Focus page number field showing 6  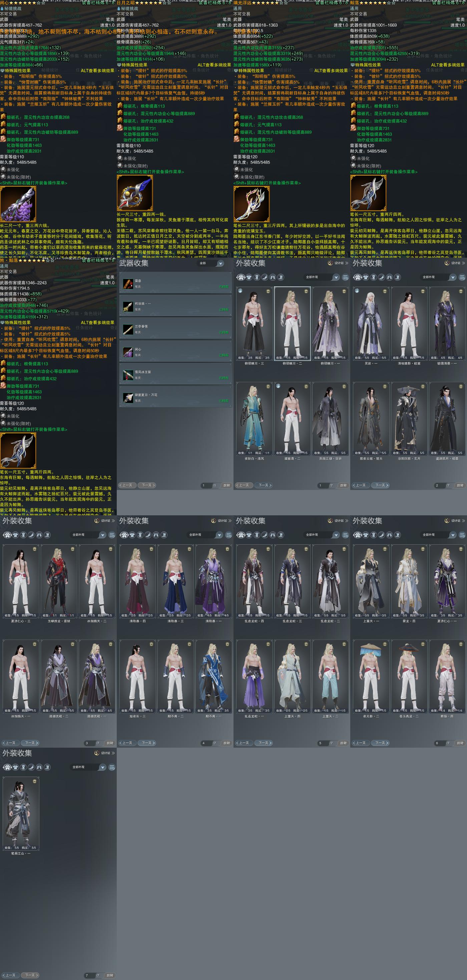(x=439, y=743)
